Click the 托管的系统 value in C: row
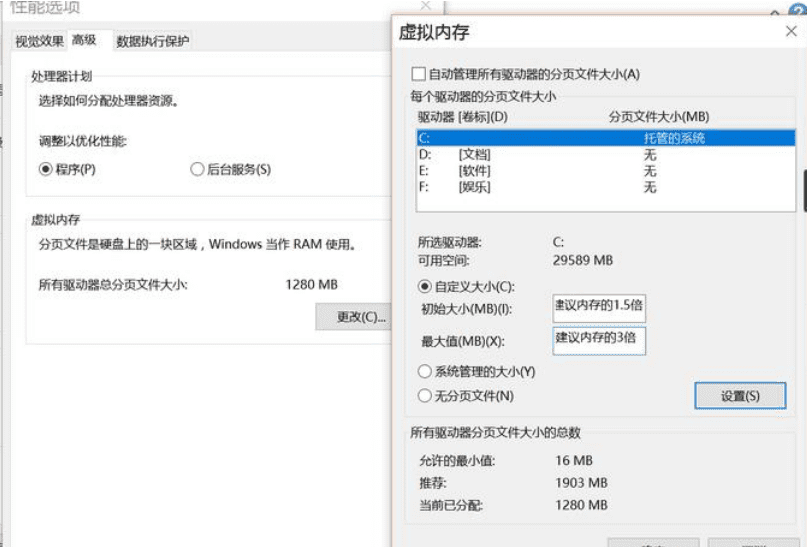The width and height of the screenshot is (807, 547). click(674, 138)
